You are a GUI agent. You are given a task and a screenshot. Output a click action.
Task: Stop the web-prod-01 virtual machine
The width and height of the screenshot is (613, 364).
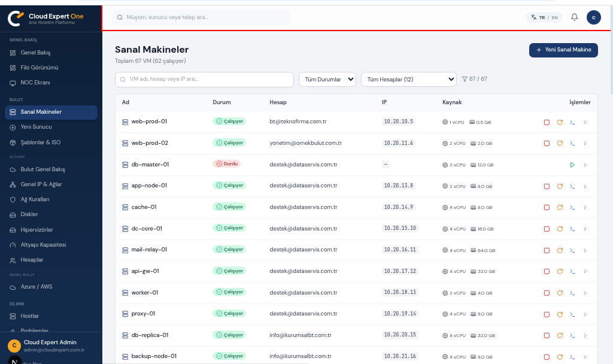547,122
